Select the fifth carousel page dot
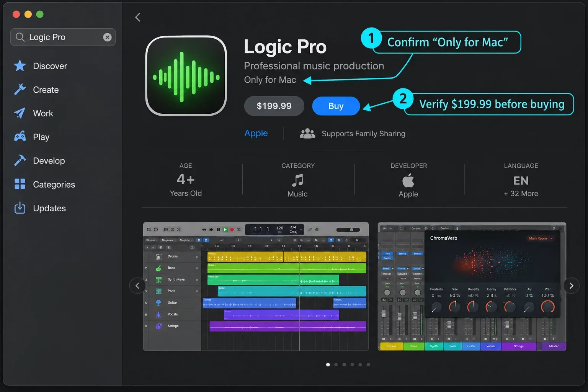This screenshot has height=392, width=588. tap(360, 364)
